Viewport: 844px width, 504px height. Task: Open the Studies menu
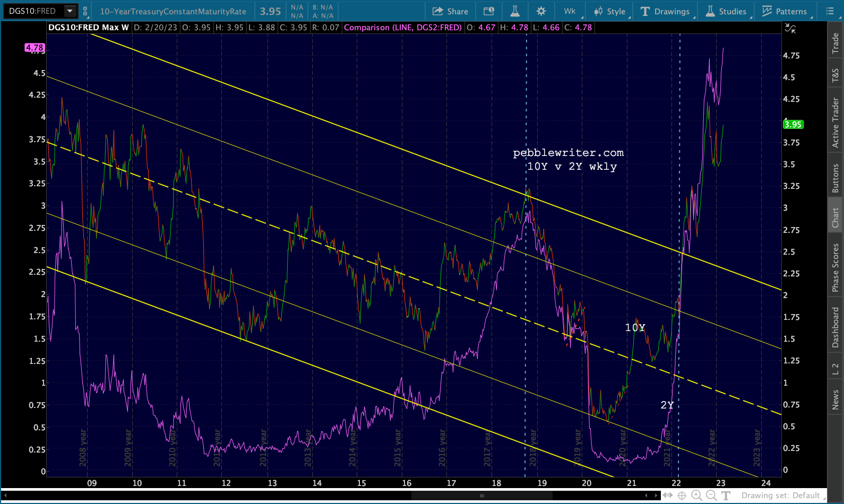pos(726,11)
